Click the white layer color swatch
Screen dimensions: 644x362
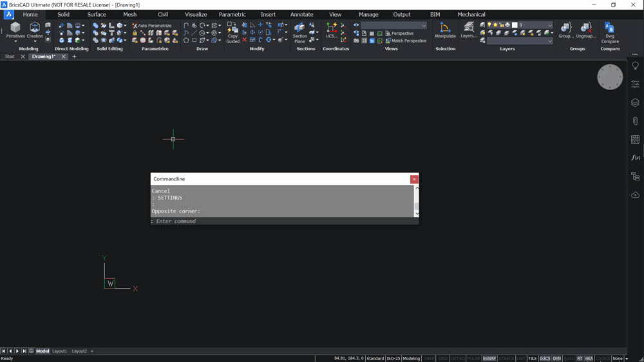(x=515, y=25)
